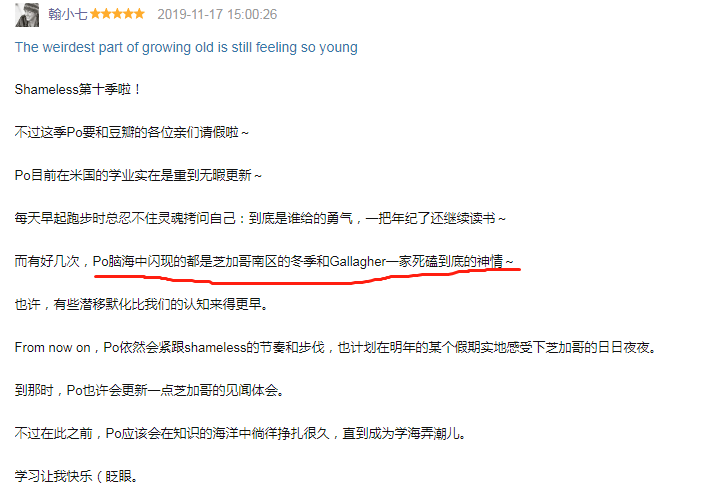The height and width of the screenshot is (501, 724).
Task: Click the first rating star
Action: (95, 14)
